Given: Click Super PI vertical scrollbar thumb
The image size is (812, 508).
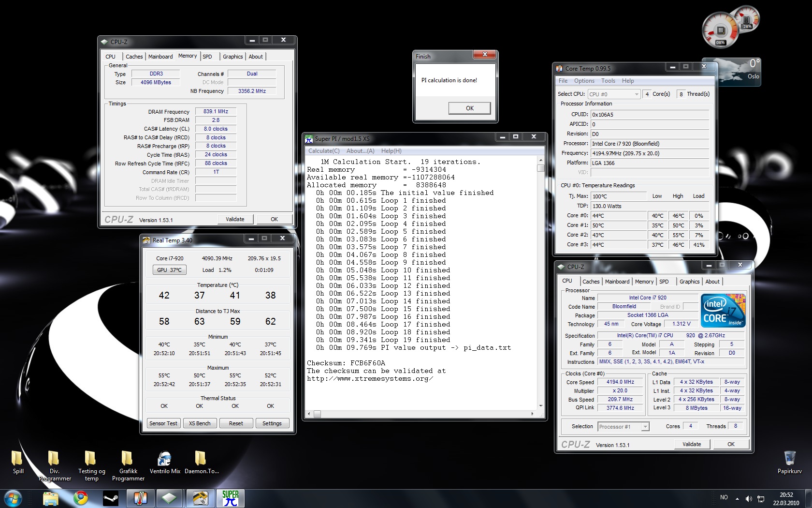Looking at the screenshot, I should [x=541, y=168].
